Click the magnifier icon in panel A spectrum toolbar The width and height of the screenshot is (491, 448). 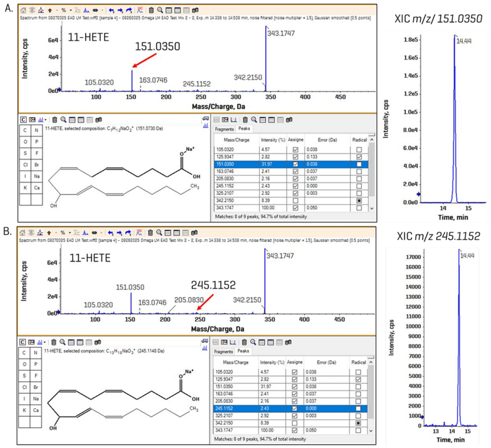click(x=162, y=10)
